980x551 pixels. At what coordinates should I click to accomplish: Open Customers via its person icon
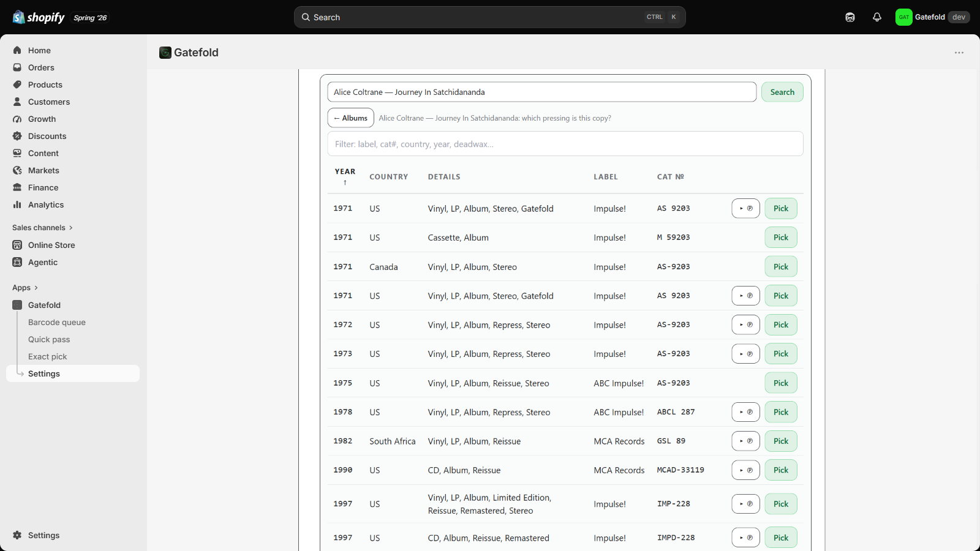tap(17, 102)
